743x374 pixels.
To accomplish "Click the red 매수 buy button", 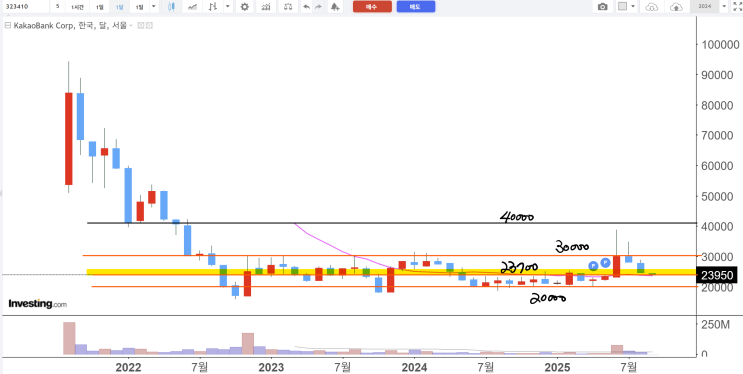I will point(372,7).
